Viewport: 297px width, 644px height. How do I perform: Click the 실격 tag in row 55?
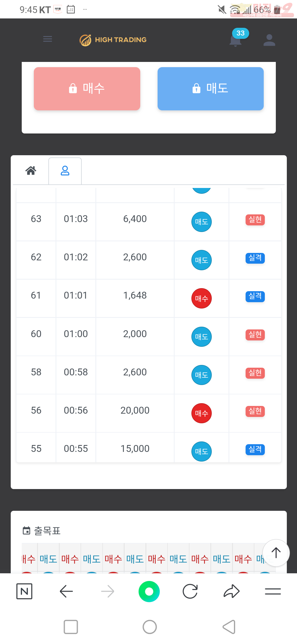click(255, 449)
